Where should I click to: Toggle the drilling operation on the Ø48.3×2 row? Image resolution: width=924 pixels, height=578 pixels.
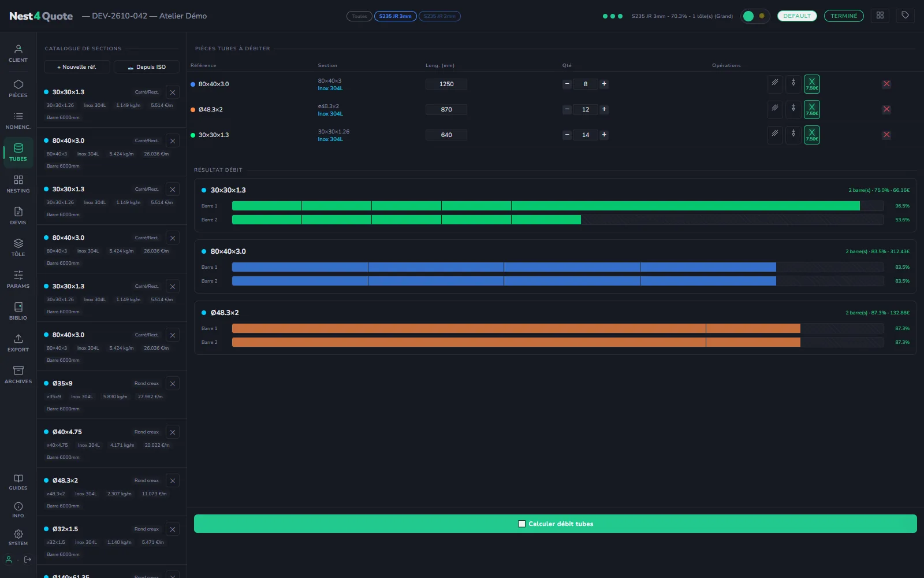click(793, 109)
